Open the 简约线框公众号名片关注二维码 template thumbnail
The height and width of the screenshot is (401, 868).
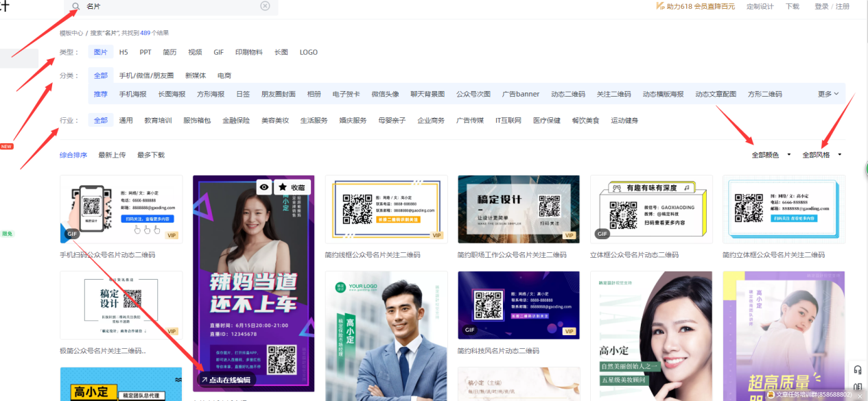(x=386, y=209)
